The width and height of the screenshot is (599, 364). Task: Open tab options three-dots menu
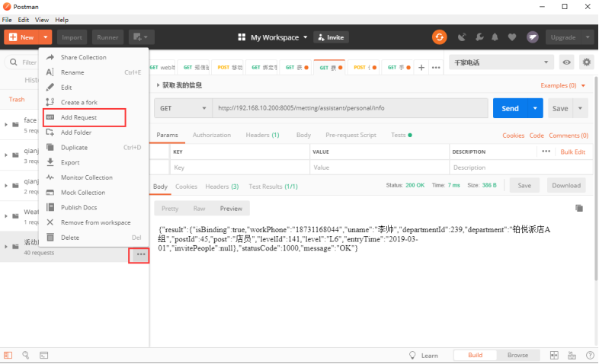click(436, 68)
